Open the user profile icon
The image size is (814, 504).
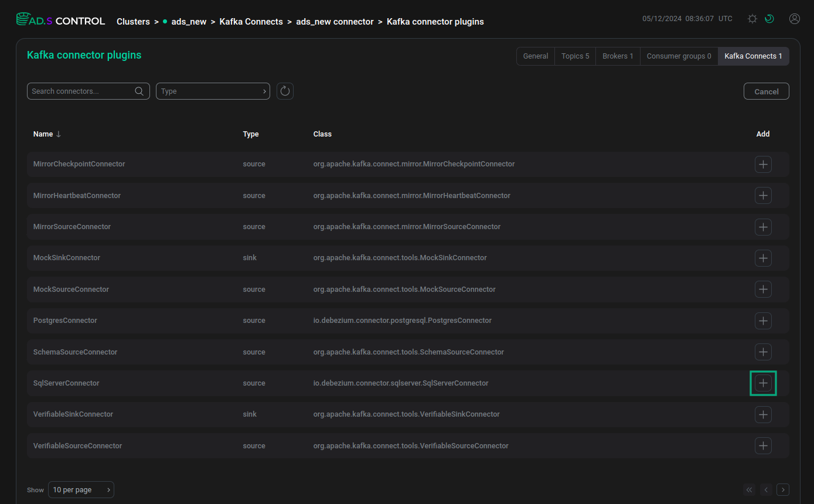point(795,19)
